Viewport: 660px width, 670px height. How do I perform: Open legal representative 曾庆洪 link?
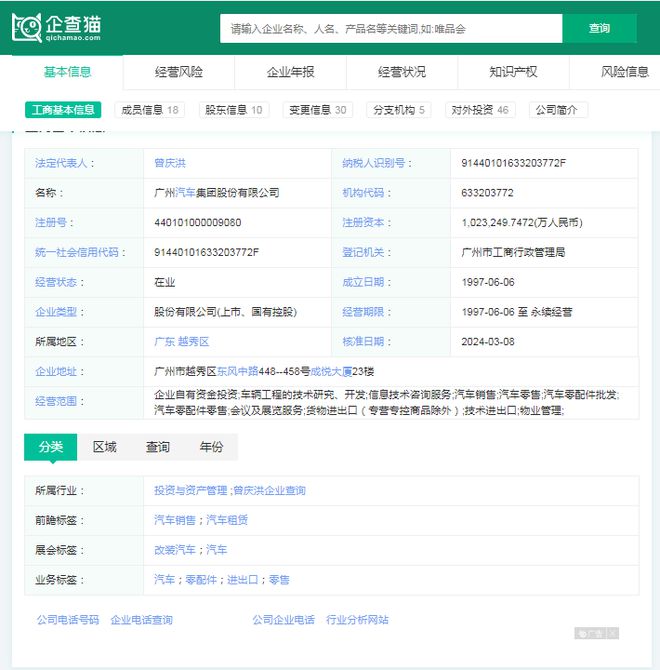[x=170, y=163]
